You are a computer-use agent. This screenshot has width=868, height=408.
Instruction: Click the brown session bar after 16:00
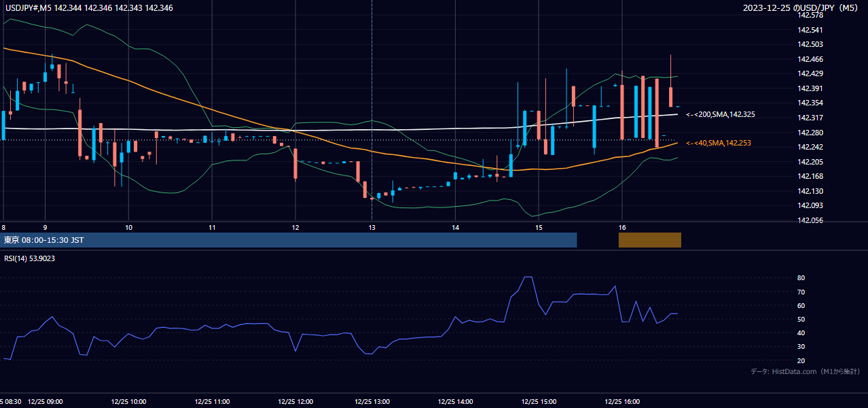click(x=649, y=240)
